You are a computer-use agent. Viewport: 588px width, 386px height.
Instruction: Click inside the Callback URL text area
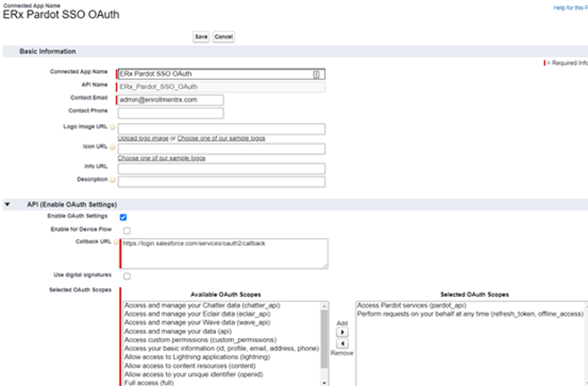click(223, 253)
